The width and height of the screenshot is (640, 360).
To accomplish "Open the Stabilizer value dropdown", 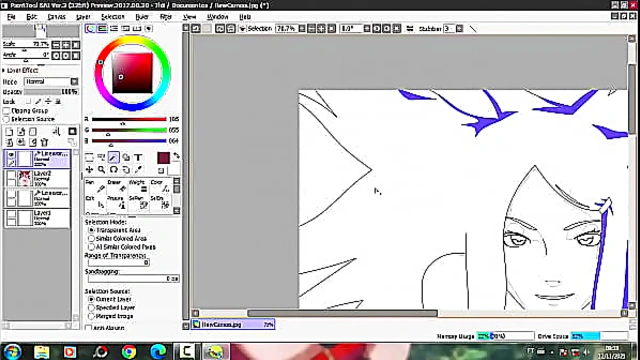I will (x=460, y=29).
